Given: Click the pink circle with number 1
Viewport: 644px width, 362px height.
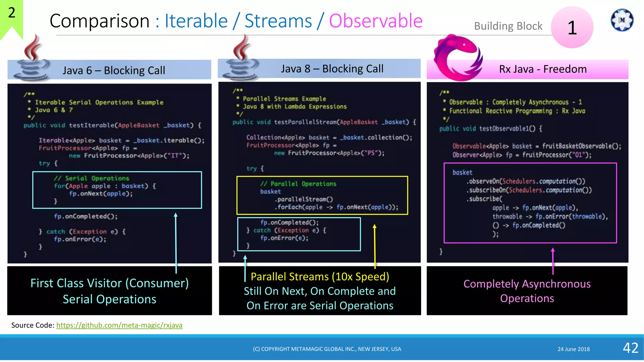Looking at the screenshot, I should click(x=572, y=28).
